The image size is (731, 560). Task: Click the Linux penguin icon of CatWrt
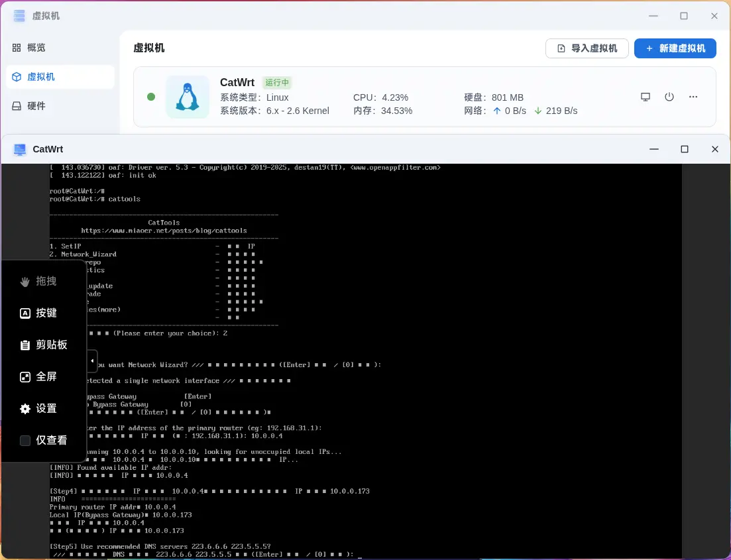[188, 97]
